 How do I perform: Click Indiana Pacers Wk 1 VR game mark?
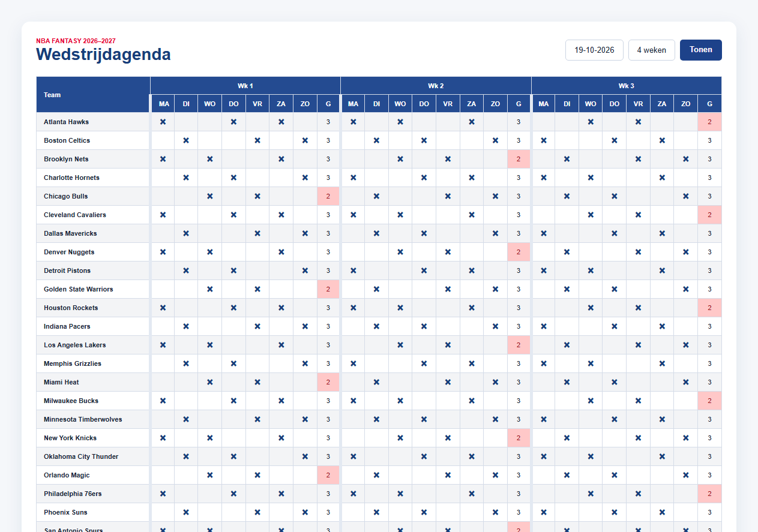(257, 326)
